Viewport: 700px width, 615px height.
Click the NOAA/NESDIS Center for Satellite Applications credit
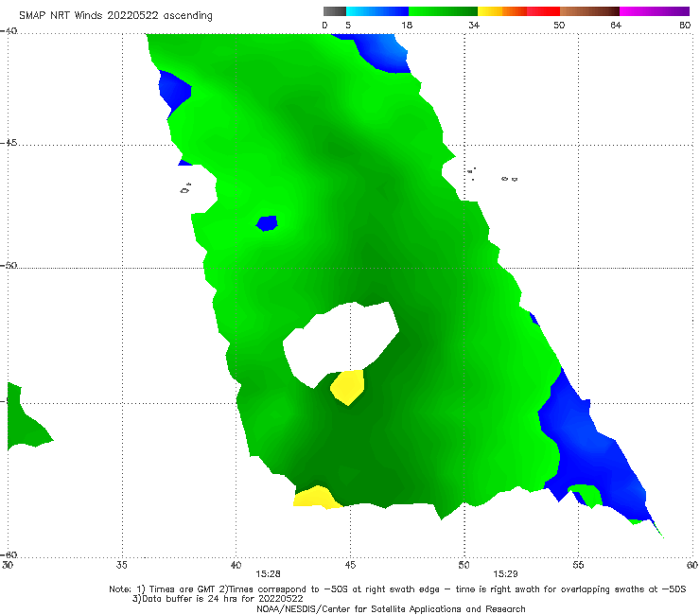click(391, 608)
